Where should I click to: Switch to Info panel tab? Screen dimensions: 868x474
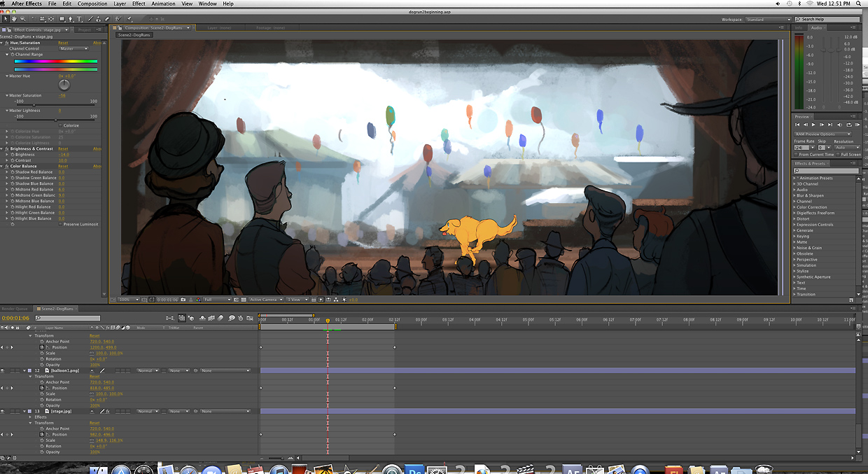[x=799, y=27]
